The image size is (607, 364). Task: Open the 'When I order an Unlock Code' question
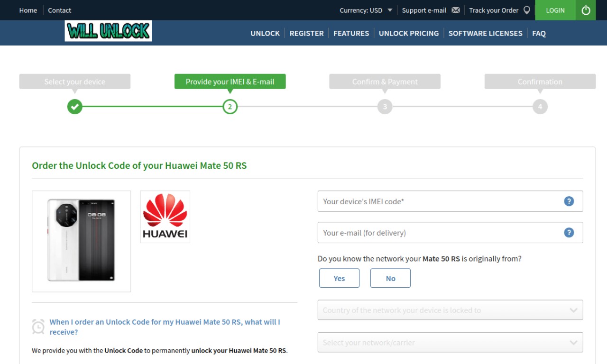165,327
